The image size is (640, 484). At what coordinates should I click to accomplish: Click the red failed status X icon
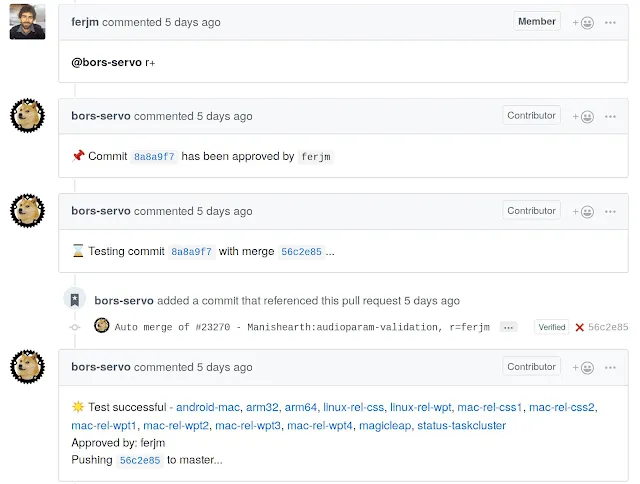pos(579,327)
